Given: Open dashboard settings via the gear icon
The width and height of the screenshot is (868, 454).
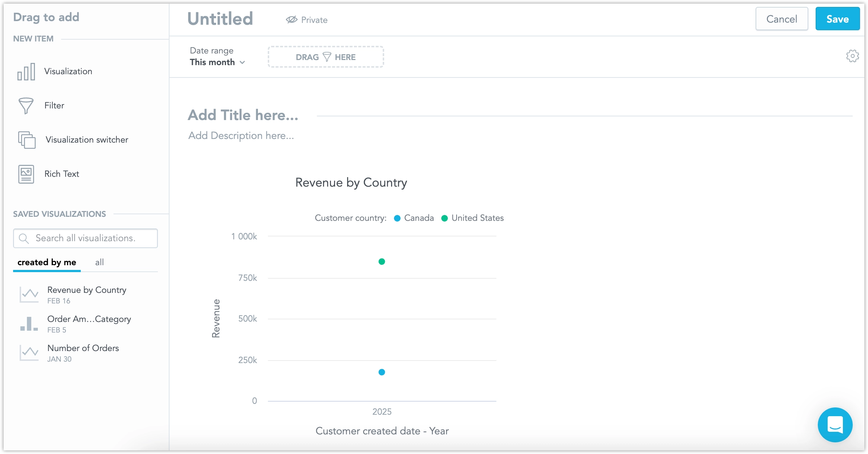Looking at the screenshot, I should click(x=852, y=56).
